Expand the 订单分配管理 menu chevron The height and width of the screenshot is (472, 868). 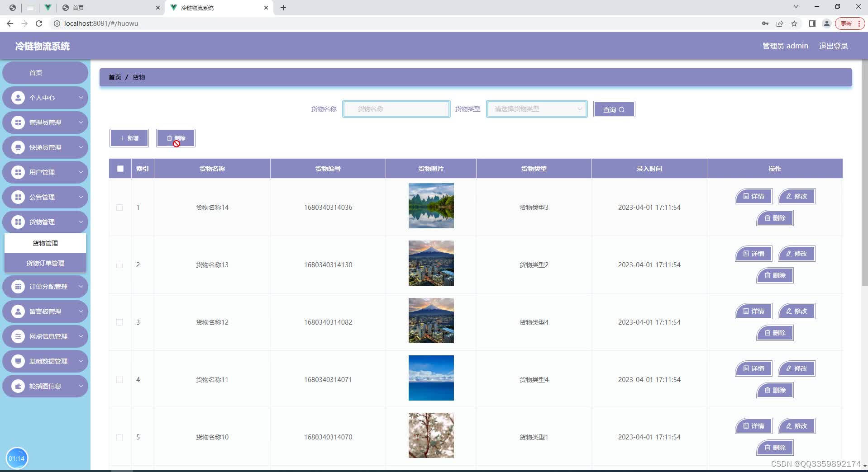pos(81,287)
